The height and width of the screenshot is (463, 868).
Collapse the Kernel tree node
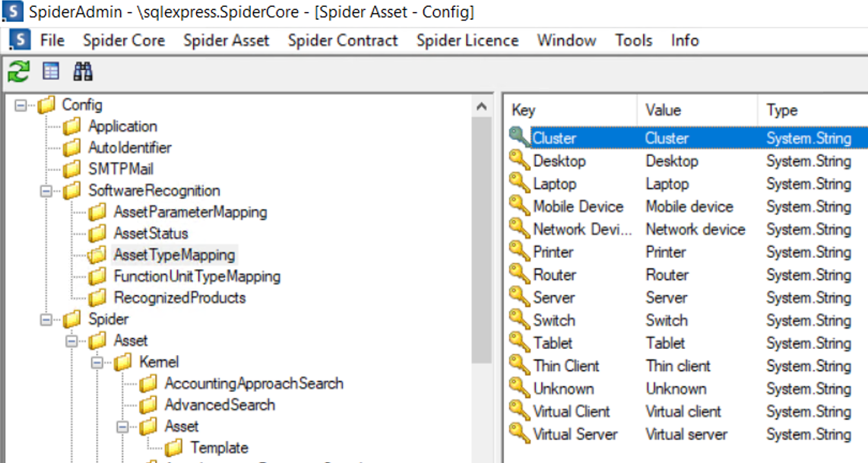[97, 363]
